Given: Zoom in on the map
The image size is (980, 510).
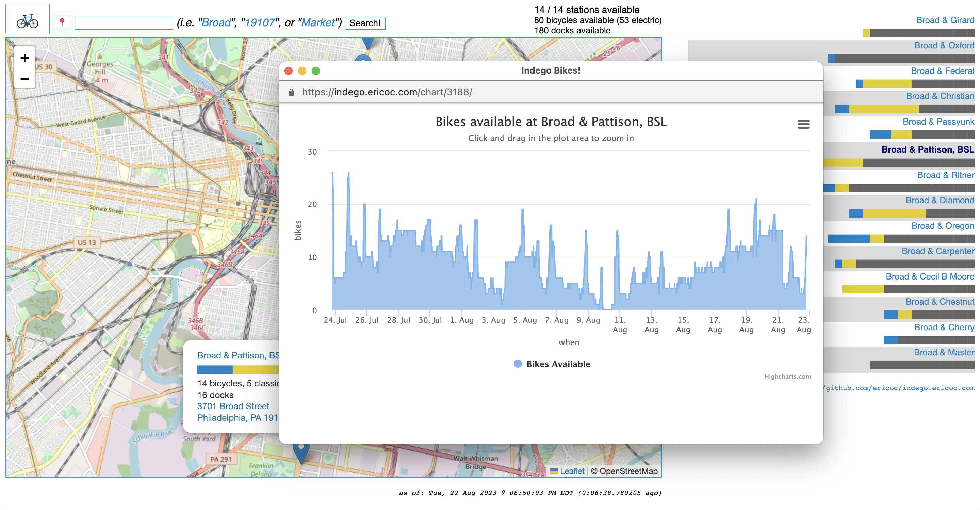Looking at the screenshot, I should click(25, 58).
